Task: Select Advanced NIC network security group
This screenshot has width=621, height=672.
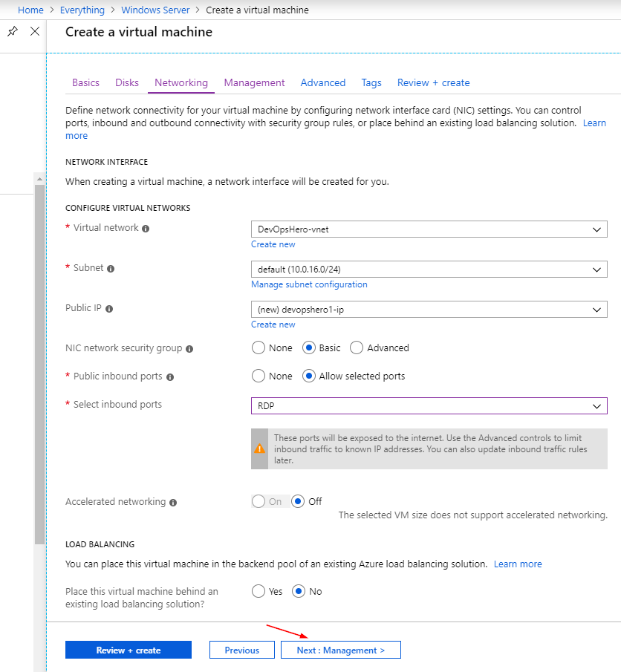Action: point(357,348)
